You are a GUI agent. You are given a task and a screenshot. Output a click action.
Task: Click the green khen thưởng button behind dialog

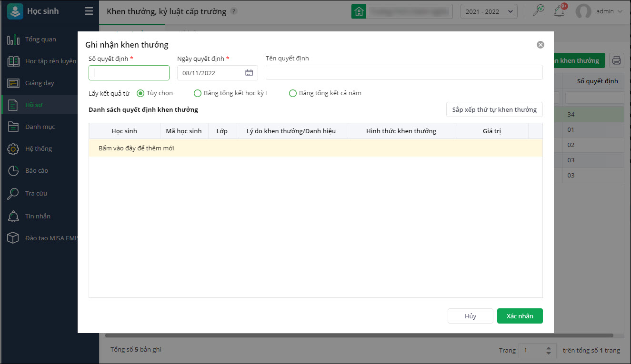[579, 60]
